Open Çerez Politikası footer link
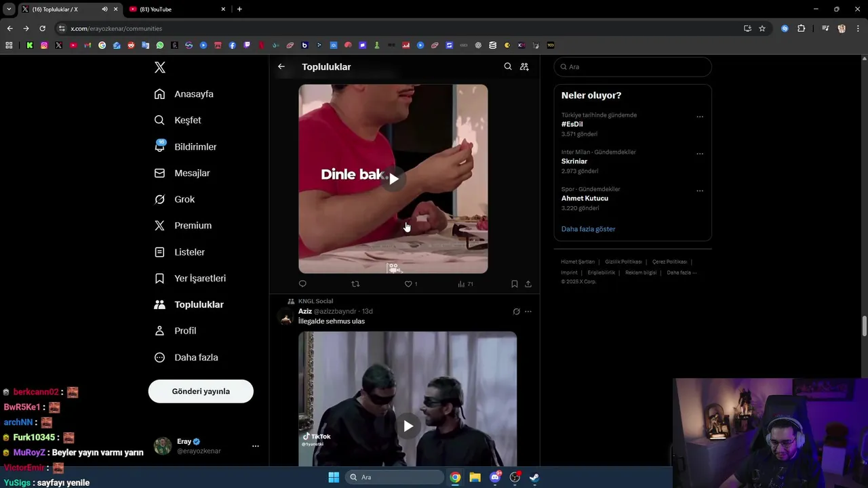 click(669, 262)
